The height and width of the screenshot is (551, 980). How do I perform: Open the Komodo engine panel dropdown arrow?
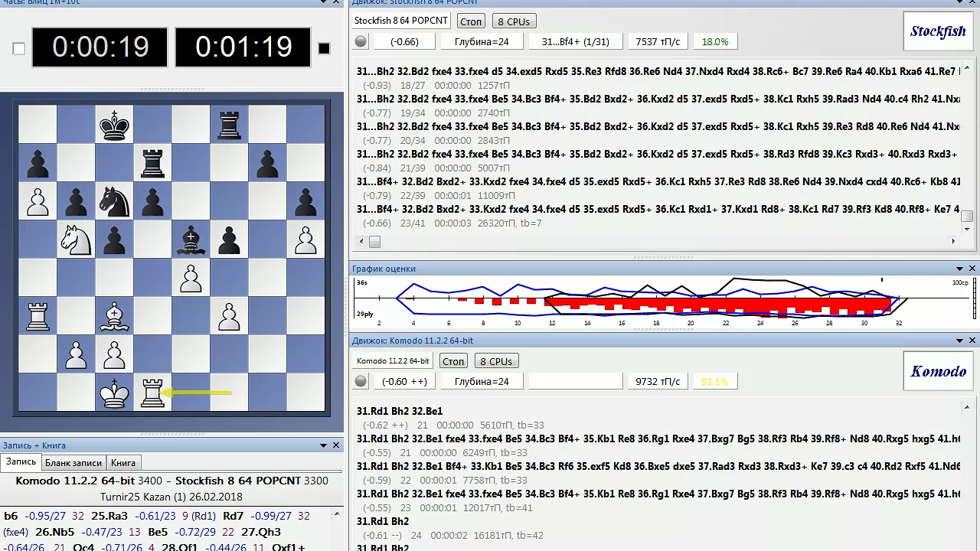(x=960, y=341)
